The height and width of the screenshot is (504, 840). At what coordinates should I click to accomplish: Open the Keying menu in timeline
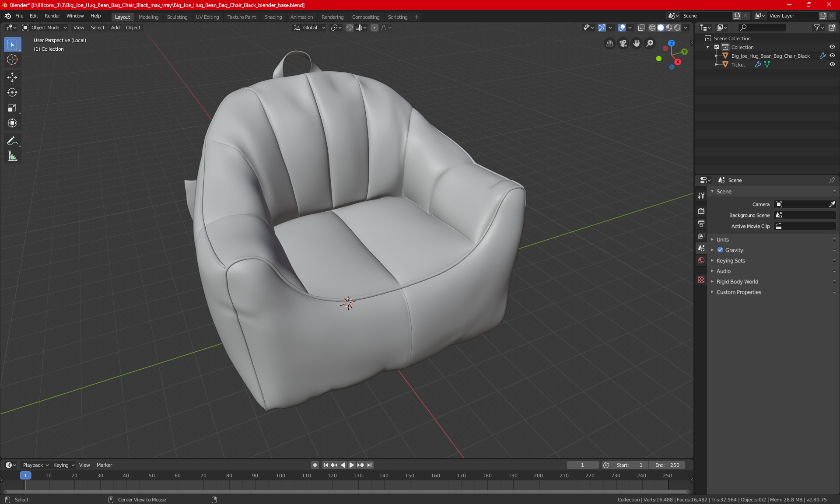click(63, 465)
